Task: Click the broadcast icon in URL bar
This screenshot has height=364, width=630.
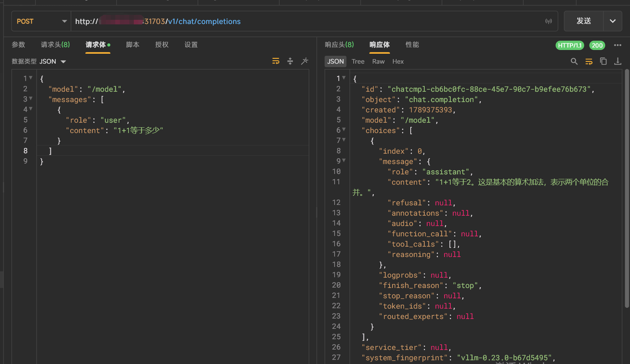Action: (x=549, y=21)
